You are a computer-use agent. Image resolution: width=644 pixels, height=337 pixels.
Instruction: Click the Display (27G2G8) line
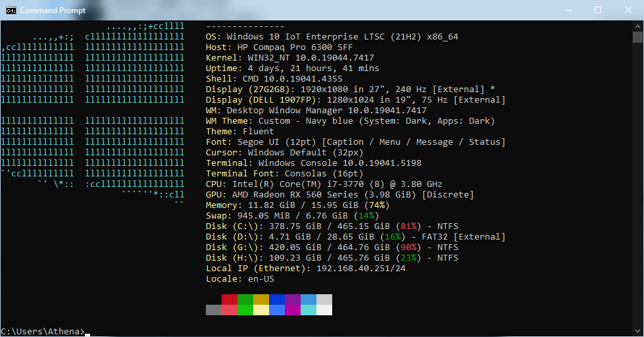pyautogui.click(x=351, y=89)
